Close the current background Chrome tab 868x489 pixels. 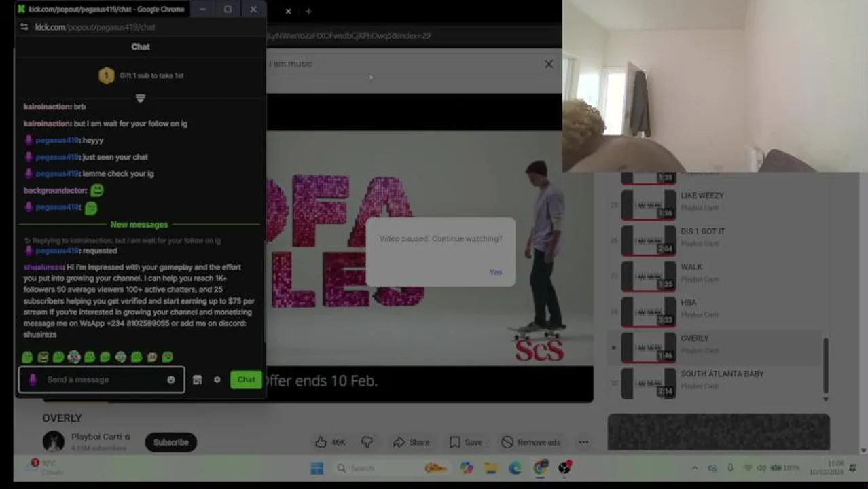(x=288, y=11)
